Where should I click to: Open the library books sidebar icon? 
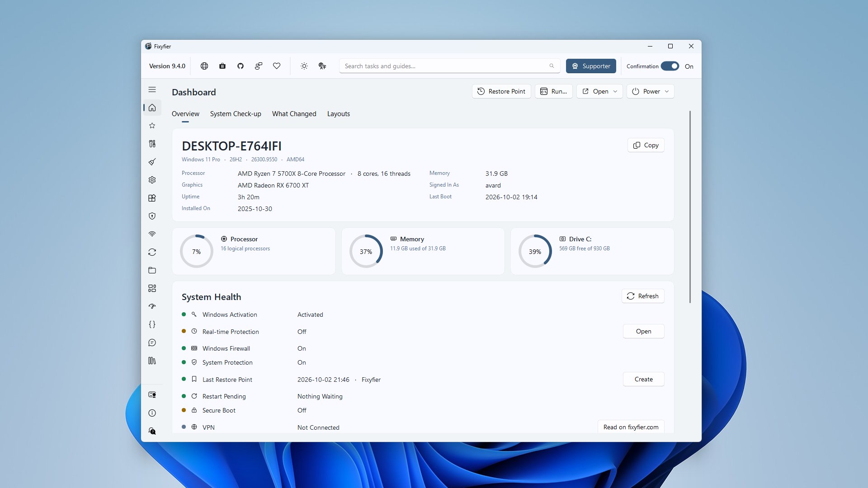[152, 361]
